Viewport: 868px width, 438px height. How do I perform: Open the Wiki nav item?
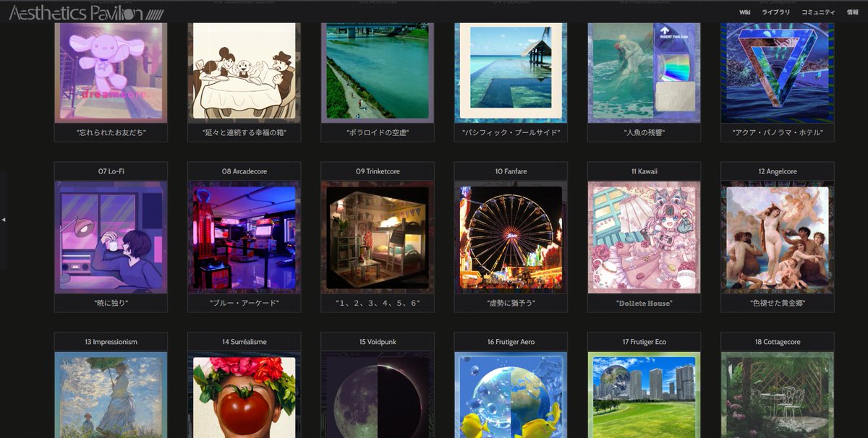click(x=744, y=12)
